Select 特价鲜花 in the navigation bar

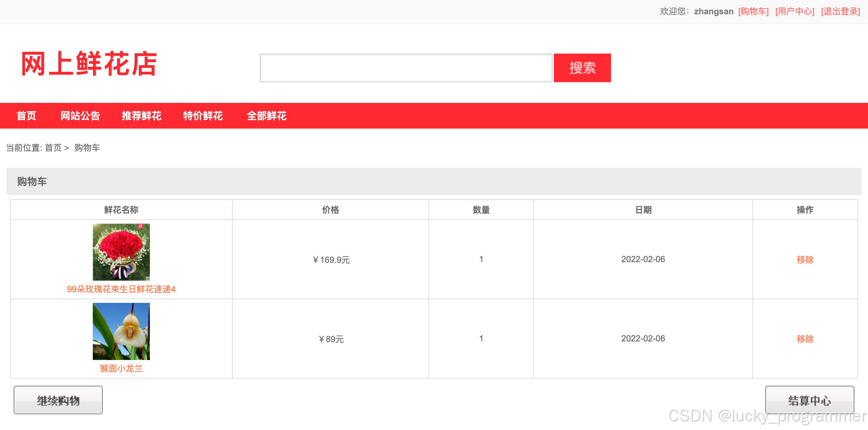tap(203, 116)
